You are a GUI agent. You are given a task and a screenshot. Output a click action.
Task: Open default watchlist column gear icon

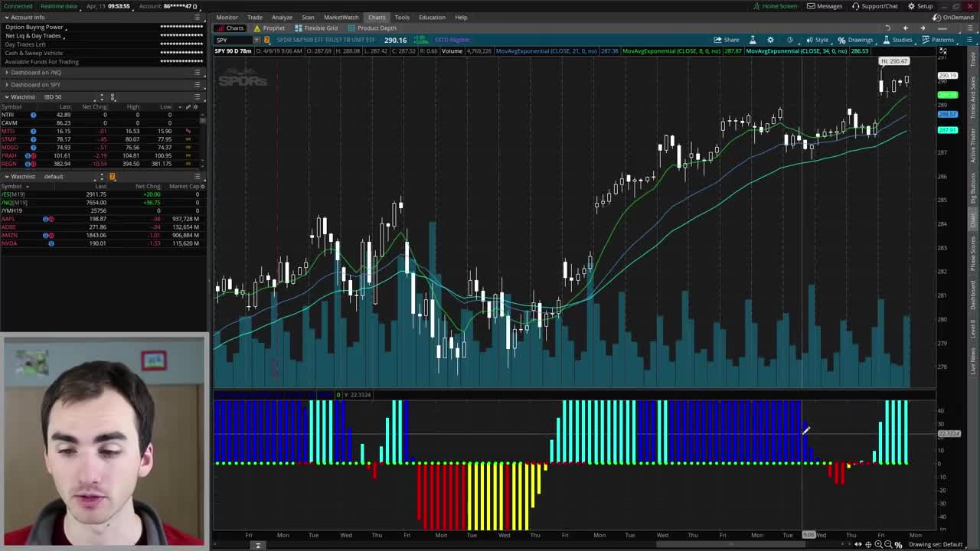click(202, 186)
